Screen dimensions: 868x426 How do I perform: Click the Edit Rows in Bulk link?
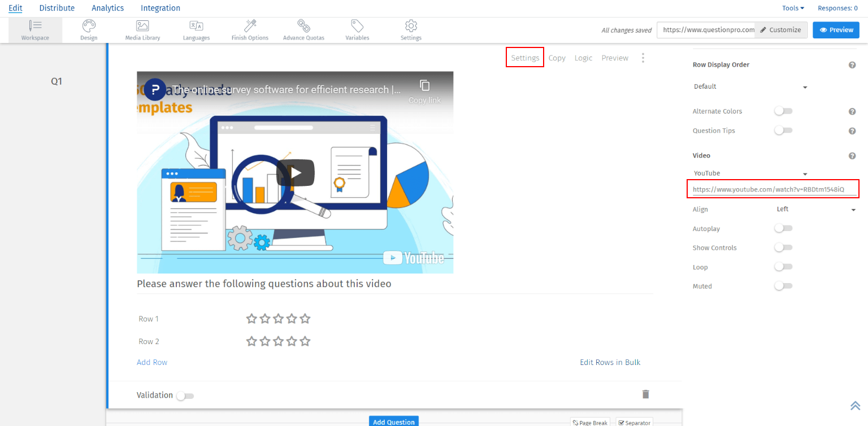point(610,362)
